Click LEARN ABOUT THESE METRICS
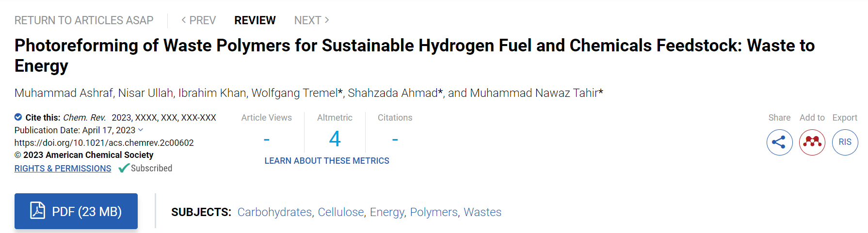868x233 pixels. coord(327,161)
